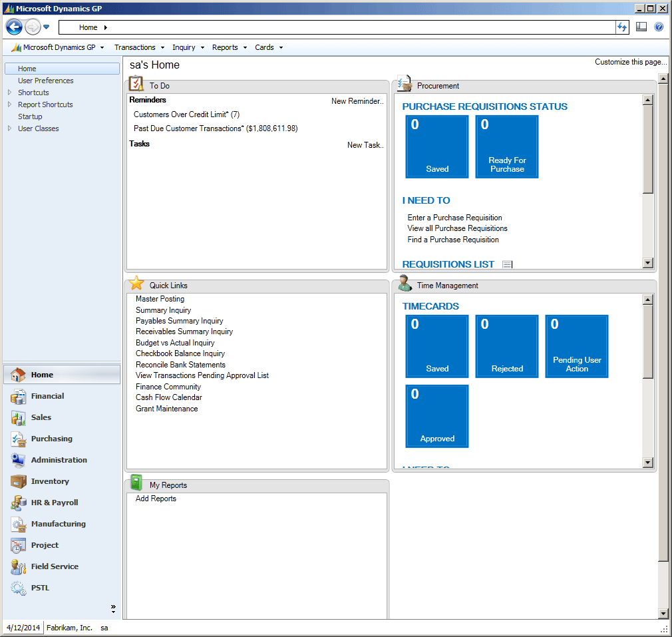Open the Cash Flow Calendar link
Viewport: 672px width, 637px height.
(x=168, y=397)
